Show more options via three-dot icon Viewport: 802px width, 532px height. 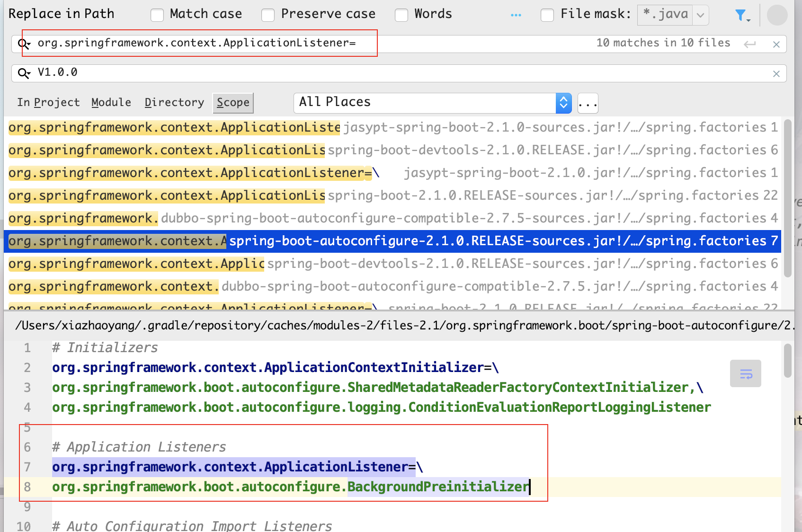(516, 15)
